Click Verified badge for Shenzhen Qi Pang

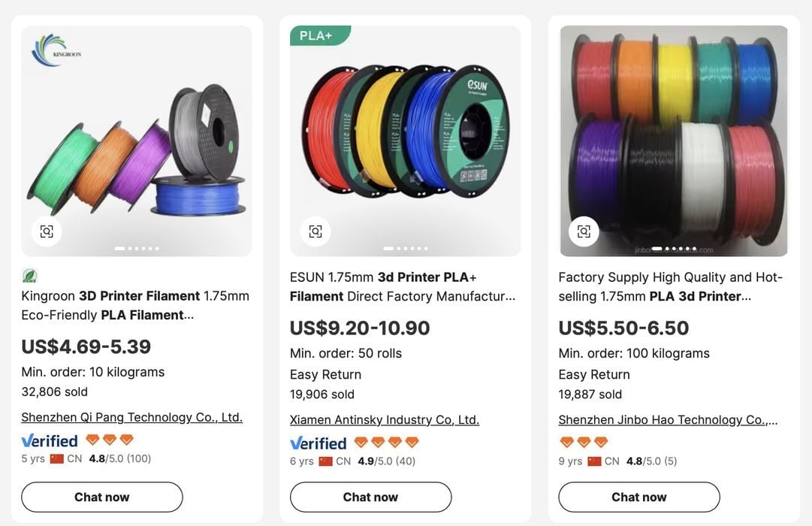[50, 440]
